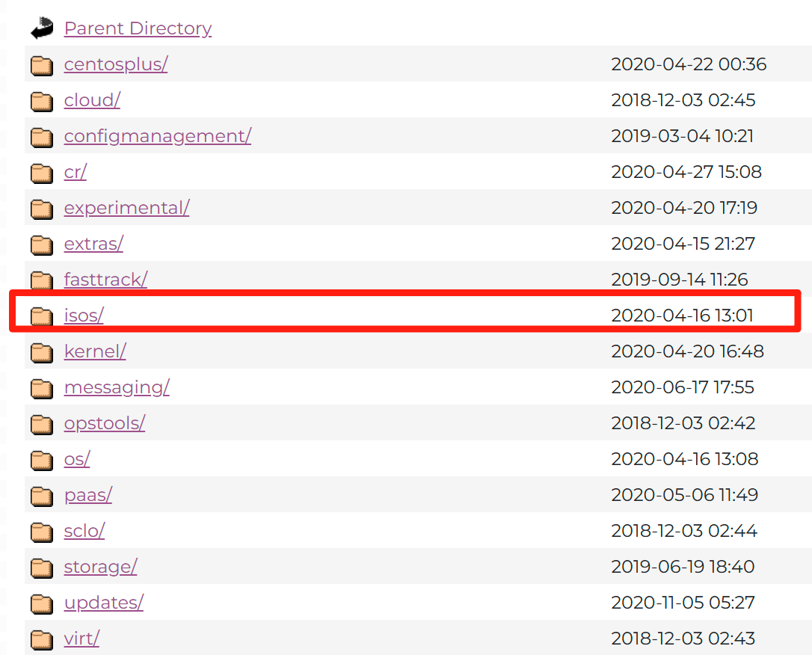Go to the Parent Directory link

pyautogui.click(x=138, y=28)
